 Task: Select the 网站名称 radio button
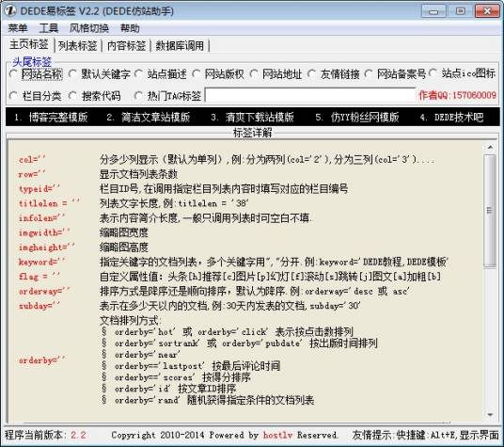[36, 74]
